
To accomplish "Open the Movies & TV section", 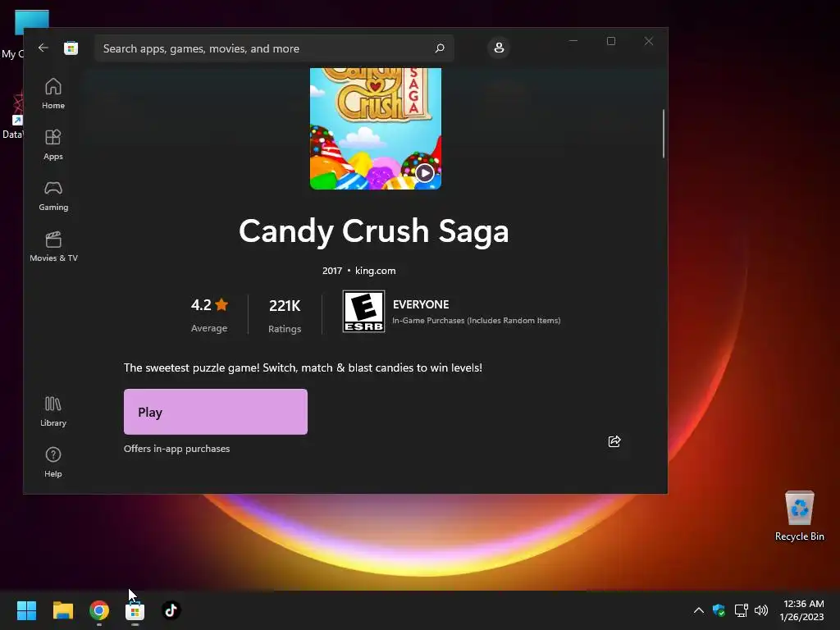I will (53, 246).
